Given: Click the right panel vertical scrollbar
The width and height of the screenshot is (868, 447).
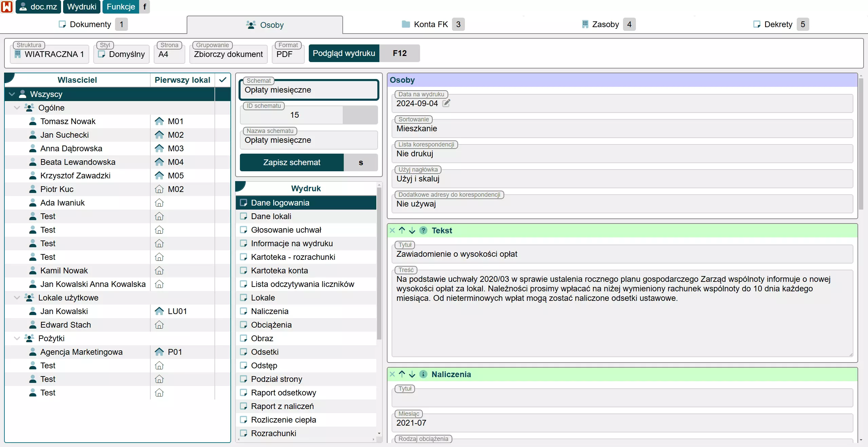Looking at the screenshot, I should coord(861,144).
